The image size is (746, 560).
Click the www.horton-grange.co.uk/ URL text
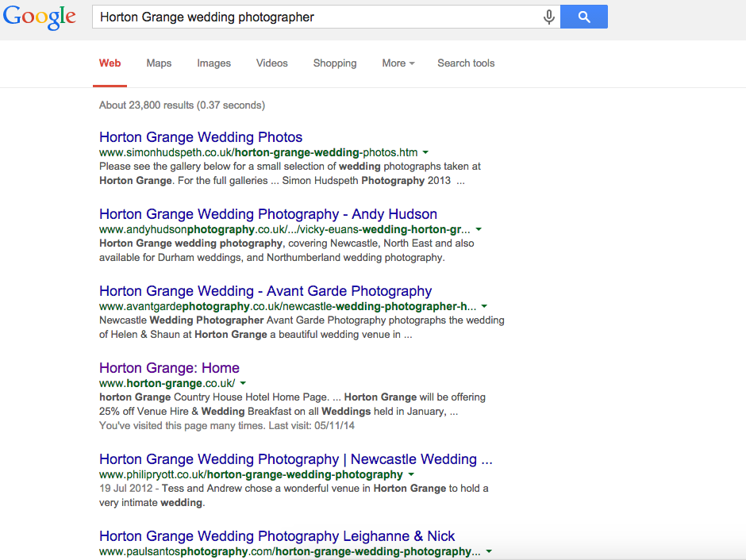pos(167,383)
